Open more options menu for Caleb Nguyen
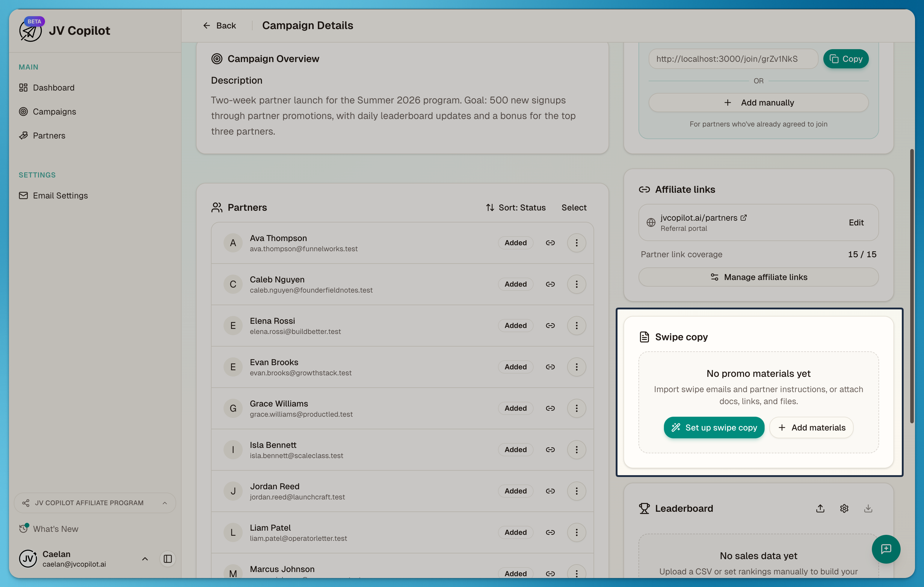The width and height of the screenshot is (924, 587). coord(576,284)
